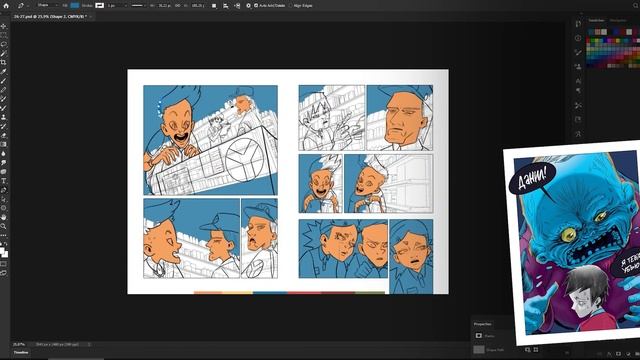Click the monster comic overlay image
Screen dimensions: 640x360
(x=573, y=242)
